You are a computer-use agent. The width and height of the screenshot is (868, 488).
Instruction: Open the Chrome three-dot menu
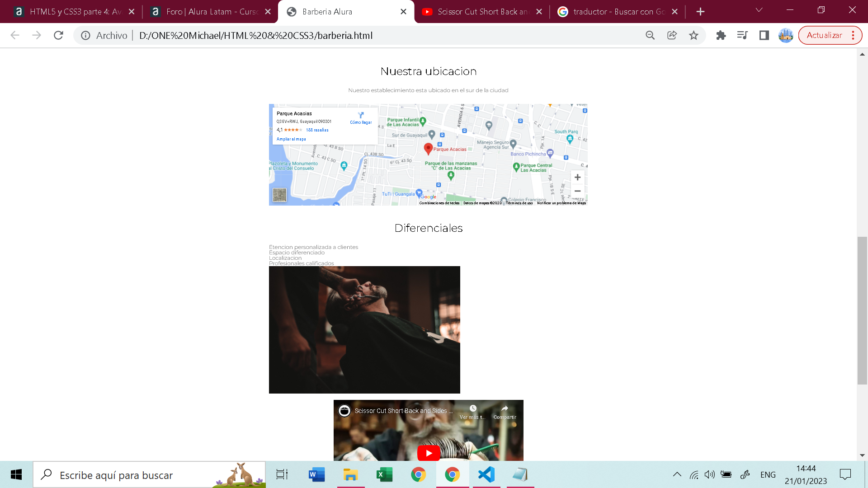click(x=853, y=35)
